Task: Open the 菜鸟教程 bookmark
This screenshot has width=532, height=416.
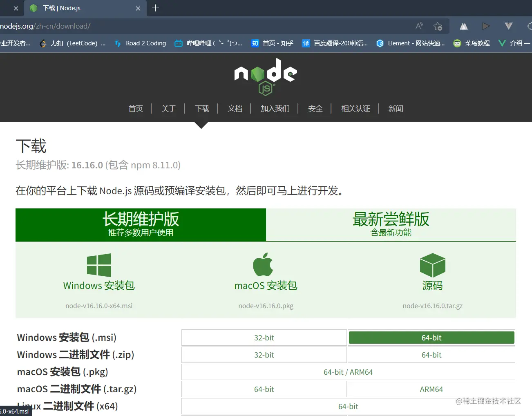Action: 471,43
